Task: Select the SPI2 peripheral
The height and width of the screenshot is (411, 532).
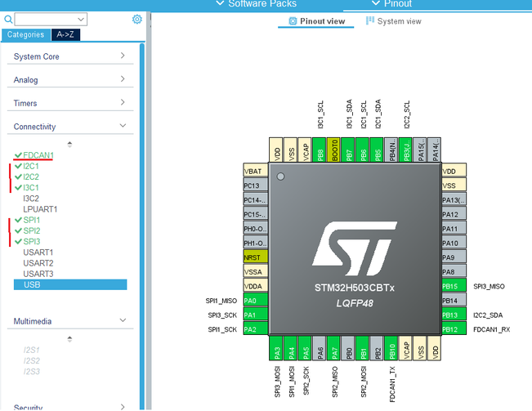Action: coord(32,231)
